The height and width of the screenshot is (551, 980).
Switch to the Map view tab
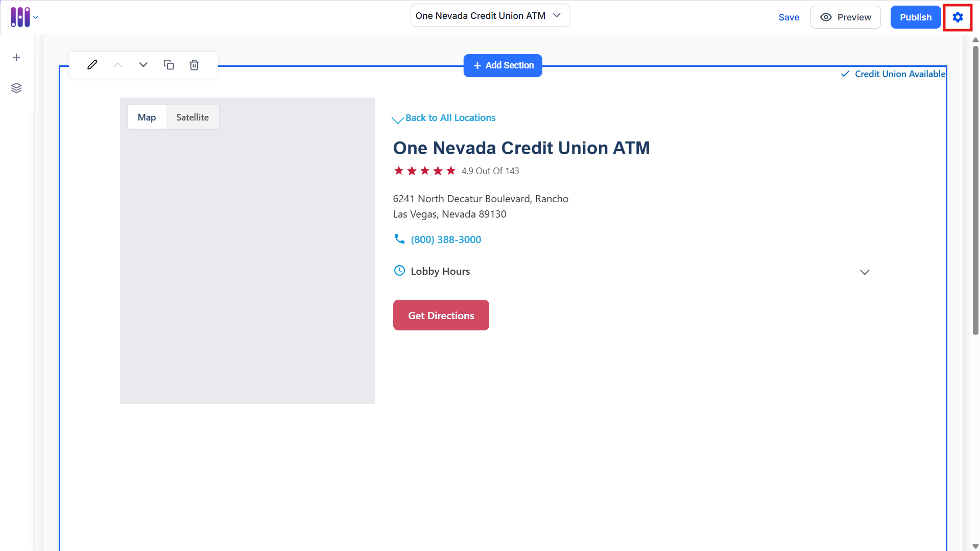coord(147,117)
